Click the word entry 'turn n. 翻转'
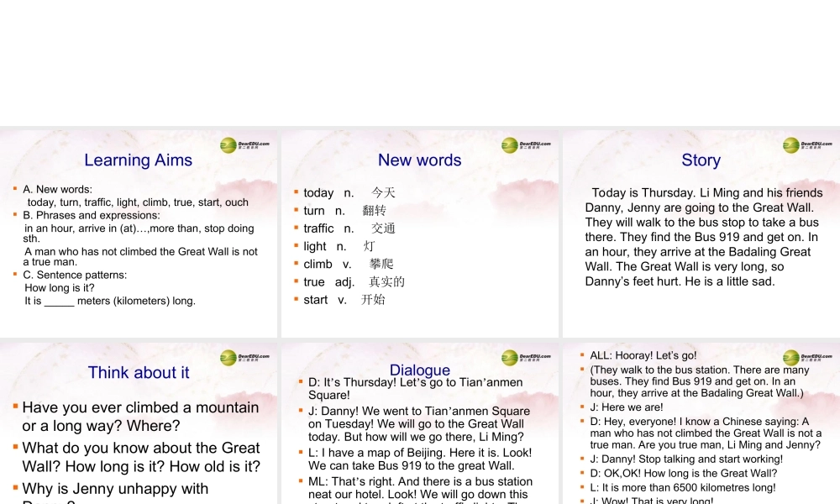The height and width of the screenshot is (504, 840). tap(345, 211)
